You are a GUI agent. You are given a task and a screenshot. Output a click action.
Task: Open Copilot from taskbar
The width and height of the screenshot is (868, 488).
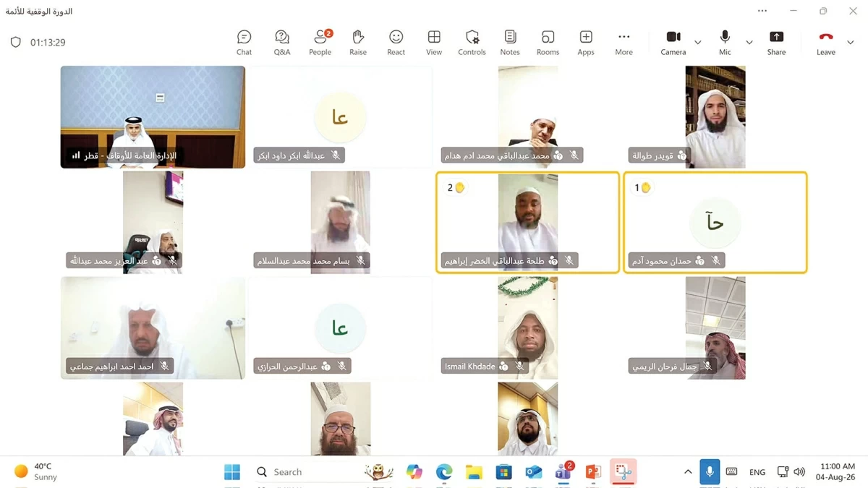[414, 472]
